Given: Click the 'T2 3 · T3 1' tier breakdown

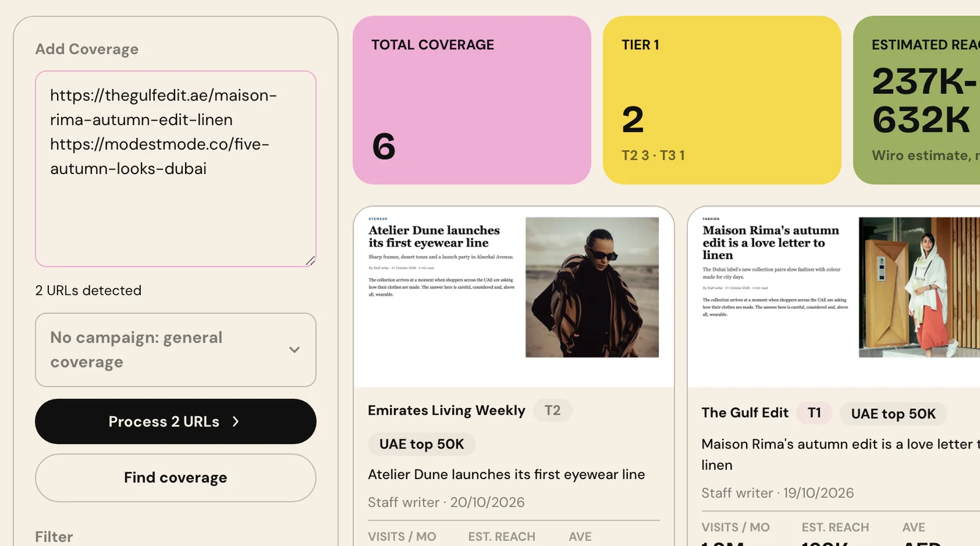Looking at the screenshot, I should (x=654, y=156).
